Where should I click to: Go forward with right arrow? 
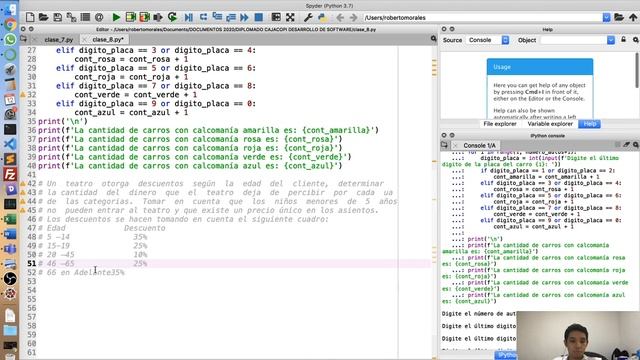coord(353,17)
